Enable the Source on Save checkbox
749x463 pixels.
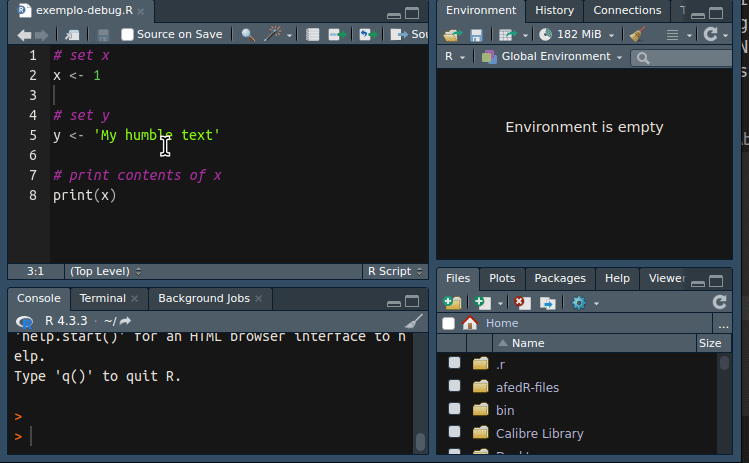pos(127,34)
